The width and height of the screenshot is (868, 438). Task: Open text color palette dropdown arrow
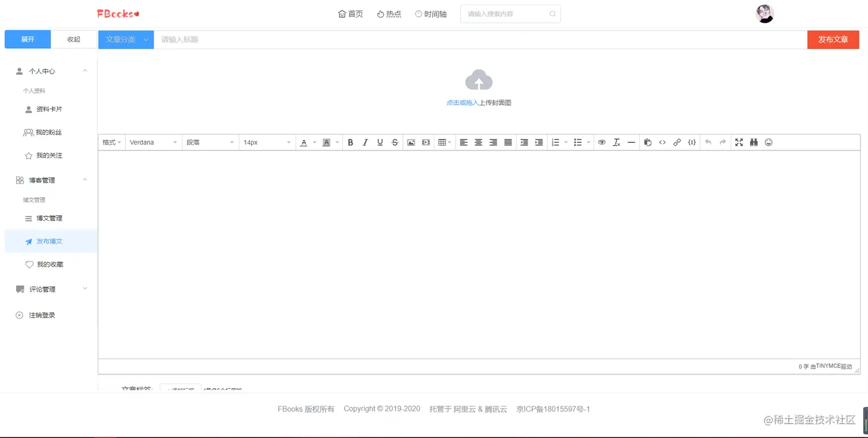click(315, 142)
